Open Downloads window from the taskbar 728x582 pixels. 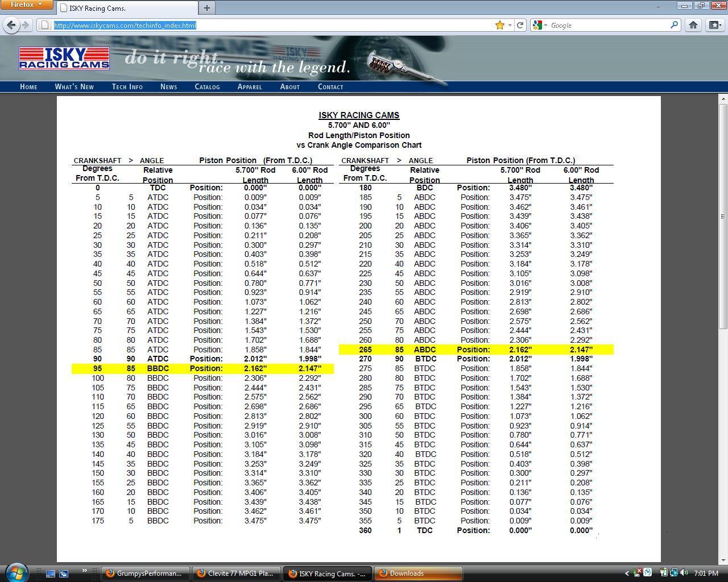coord(418,573)
